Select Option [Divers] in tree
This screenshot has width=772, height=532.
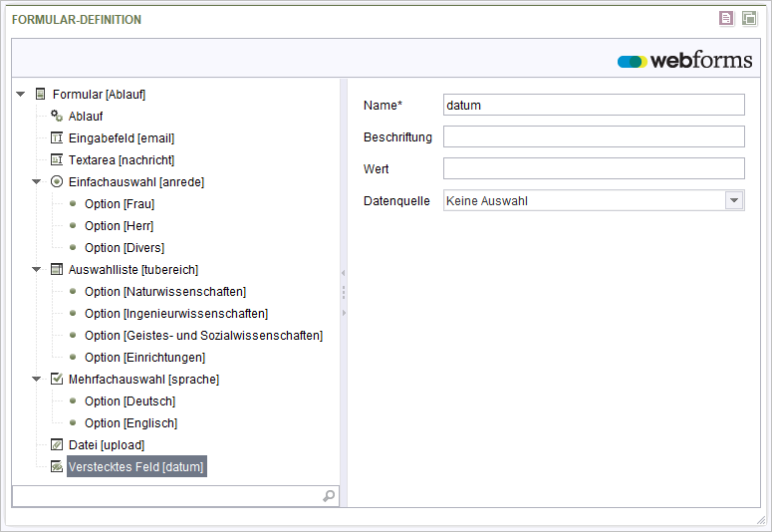click(125, 248)
